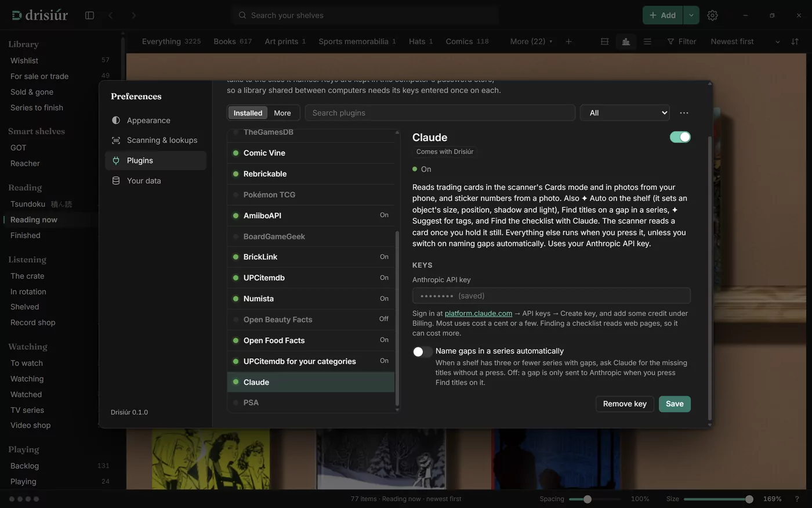Image resolution: width=812 pixels, height=508 pixels.
Task: Open the Everything tab
Action: click(x=171, y=41)
